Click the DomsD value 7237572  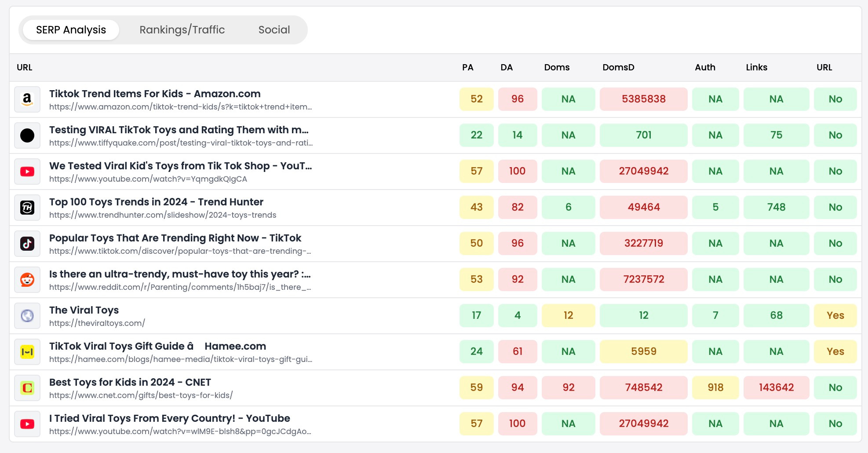(x=644, y=279)
